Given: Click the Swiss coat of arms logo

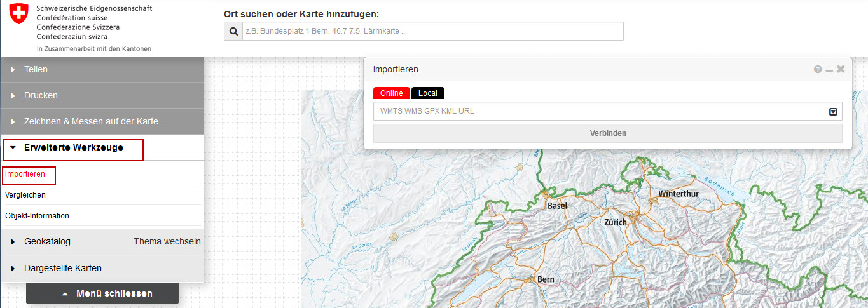Looking at the screenshot, I should pyautogui.click(x=19, y=13).
